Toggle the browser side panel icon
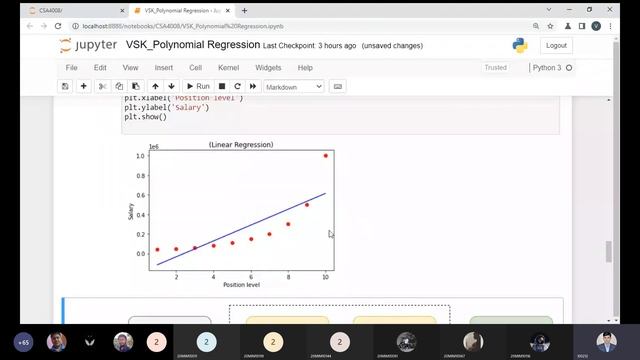 pos(582,26)
